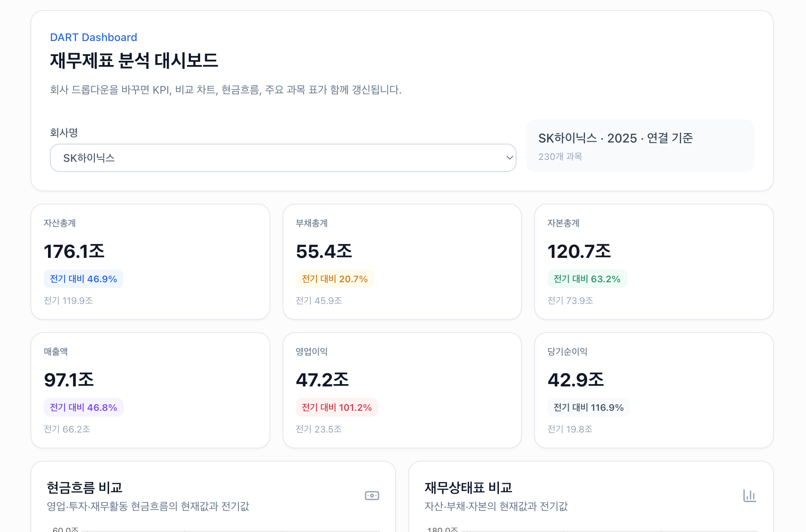Click the red 전기 대비 101.2% badge
The width and height of the screenshot is (806, 532).
pos(337,407)
